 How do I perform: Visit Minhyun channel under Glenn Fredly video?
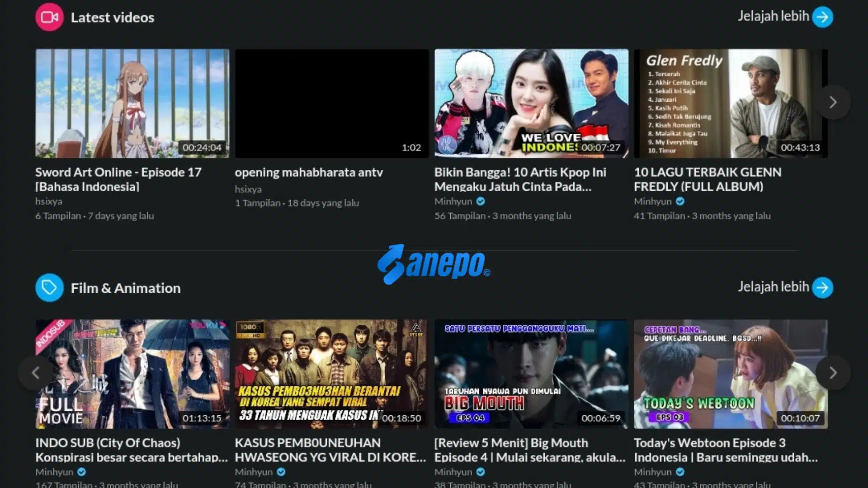(652, 202)
